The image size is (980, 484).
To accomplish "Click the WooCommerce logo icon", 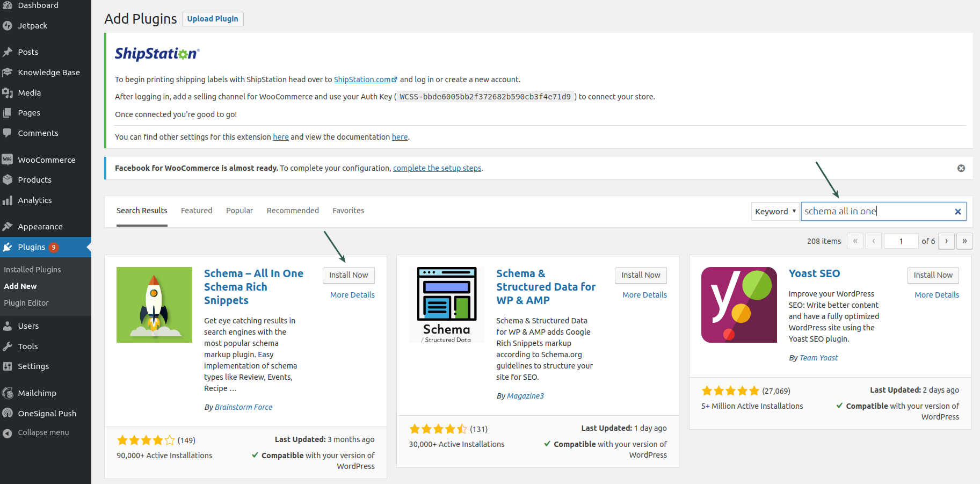I will 8,160.
